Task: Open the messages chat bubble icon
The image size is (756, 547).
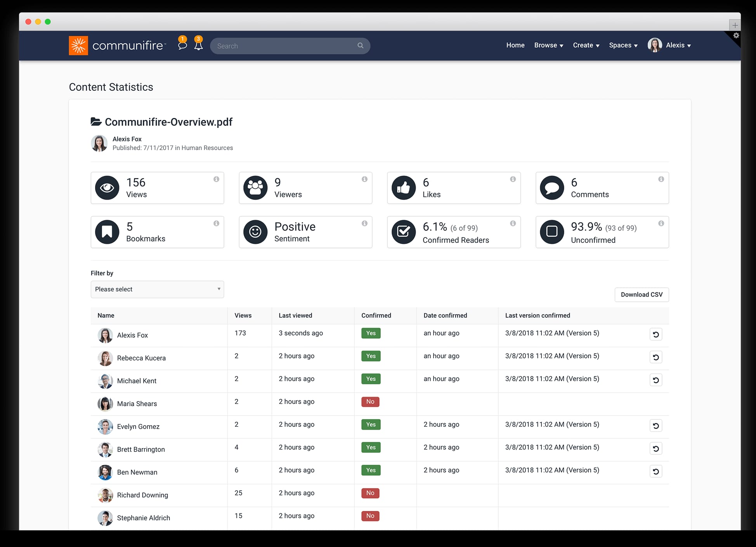Action: [x=182, y=45]
